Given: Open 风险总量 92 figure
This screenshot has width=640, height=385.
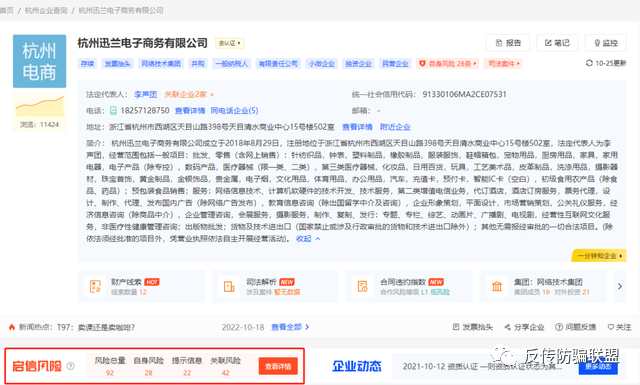Looking at the screenshot, I should pyautogui.click(x=110, y=373).
